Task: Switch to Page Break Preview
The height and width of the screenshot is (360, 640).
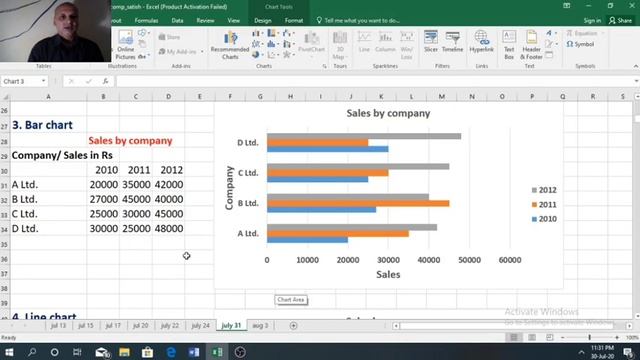Action: point(550,338)
